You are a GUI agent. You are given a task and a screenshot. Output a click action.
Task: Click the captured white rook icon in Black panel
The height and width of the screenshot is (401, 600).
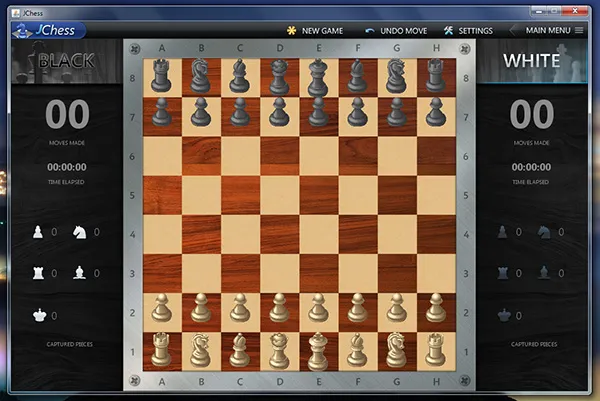click(39, 272)
